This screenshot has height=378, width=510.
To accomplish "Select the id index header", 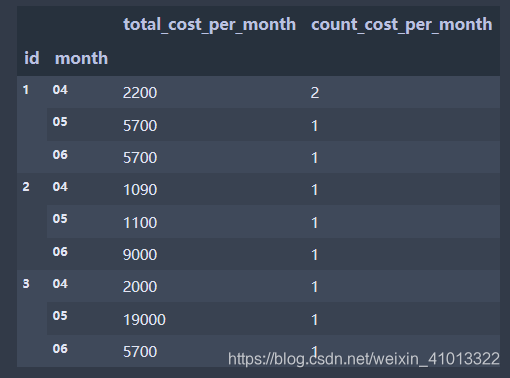I will [32, 58].
